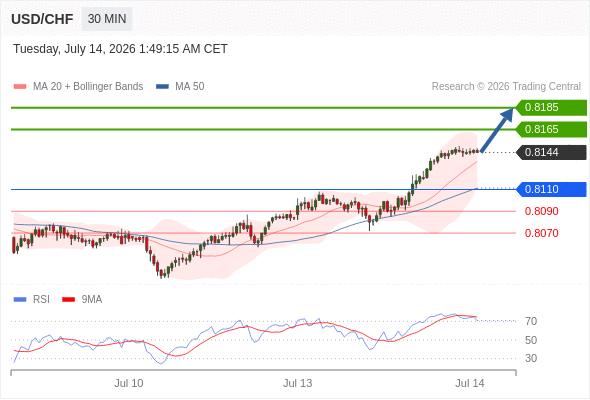
Task: Select the Jul 10 date axis marker
Action: point(129,383)
